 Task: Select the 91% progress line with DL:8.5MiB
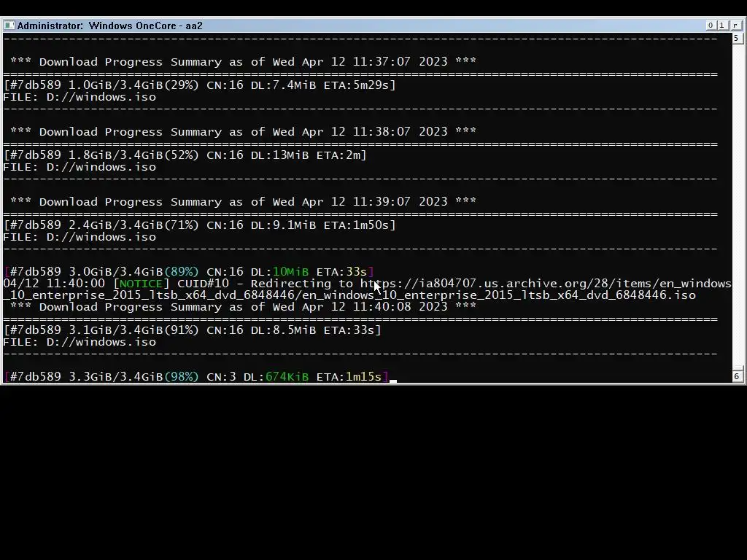point(192,330)
